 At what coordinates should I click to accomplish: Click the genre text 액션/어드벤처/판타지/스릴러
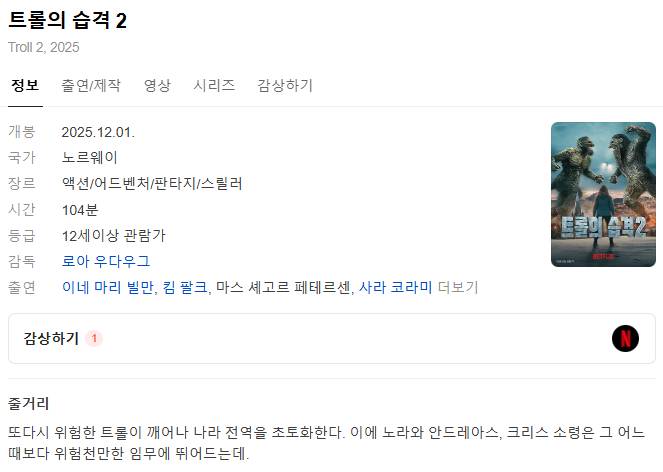click(x=152, y=184)
